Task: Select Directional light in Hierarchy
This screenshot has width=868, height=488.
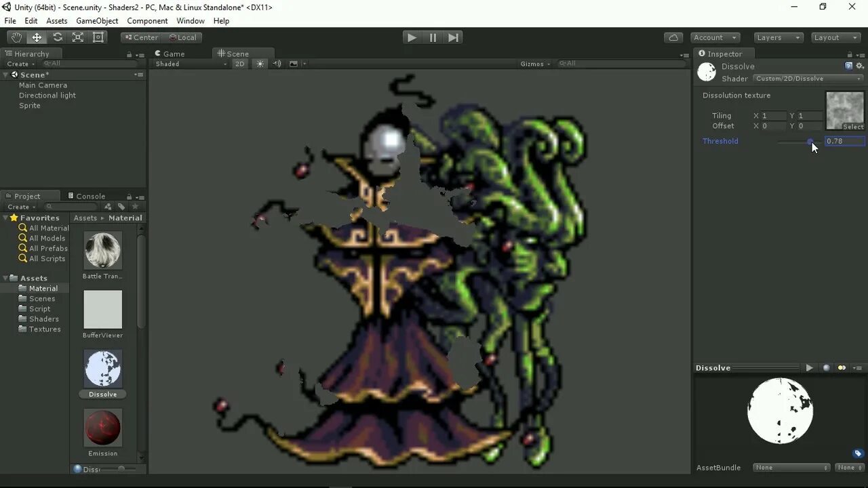Action: pos(47,96)
